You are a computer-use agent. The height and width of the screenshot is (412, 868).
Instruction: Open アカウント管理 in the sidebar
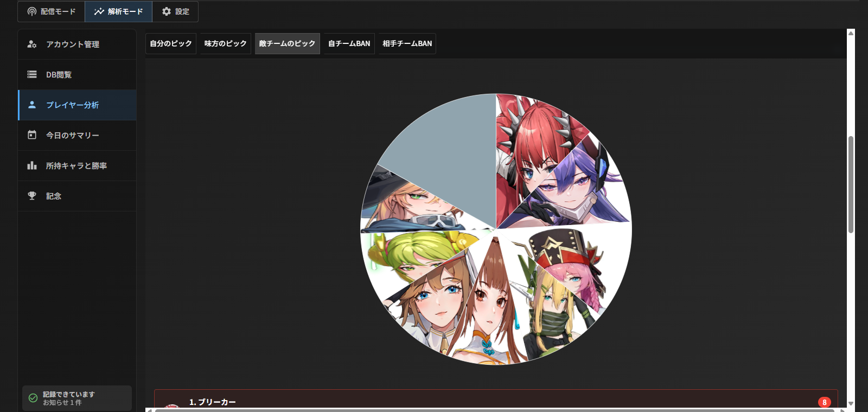coord(77,44)
